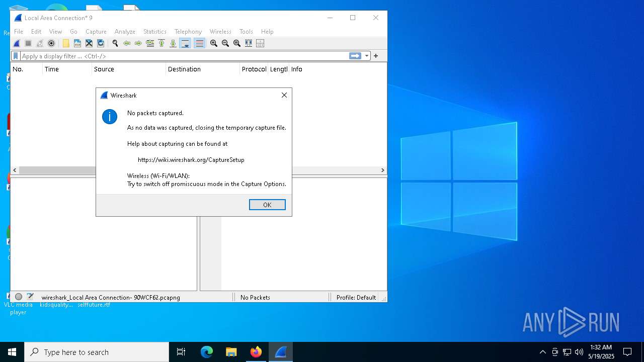Go forward in packet history arrow

click(138, 43)
